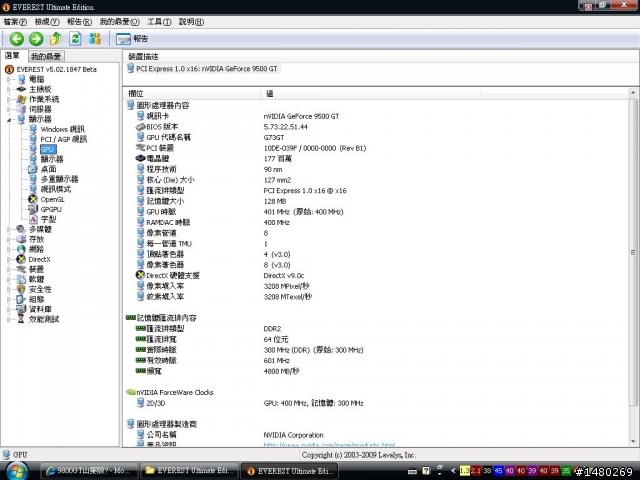Collapse the 顯示器 tree node
640x480 pixels.
(9, 119)
